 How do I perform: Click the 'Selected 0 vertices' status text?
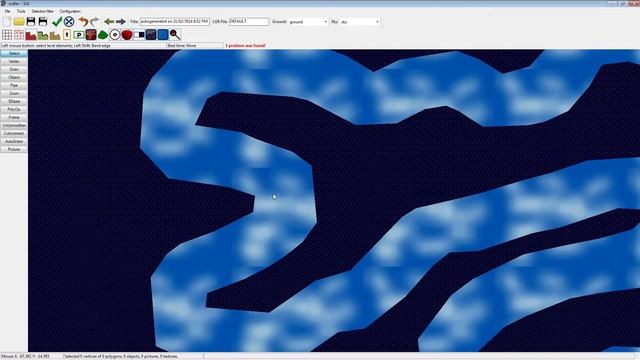(x=121, y=356)
